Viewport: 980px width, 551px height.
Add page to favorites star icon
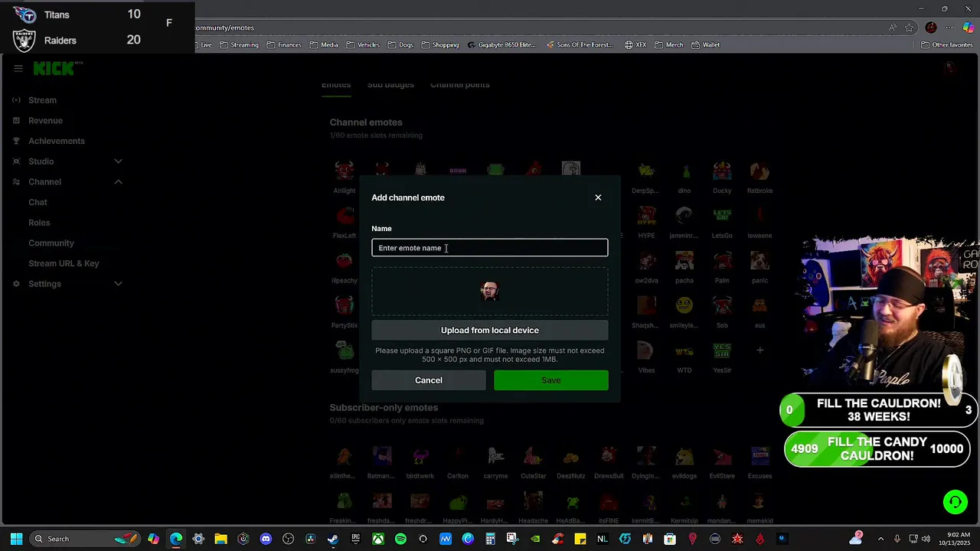(910, 28)
